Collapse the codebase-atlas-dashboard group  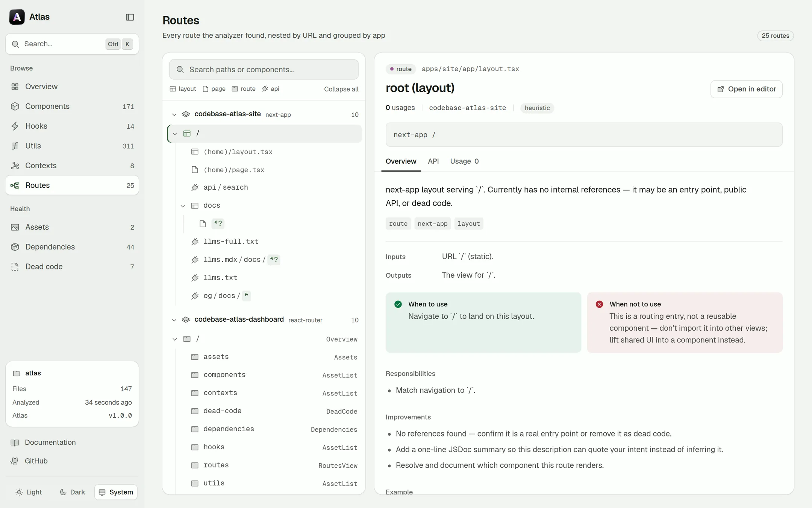[x=174, y=320]
